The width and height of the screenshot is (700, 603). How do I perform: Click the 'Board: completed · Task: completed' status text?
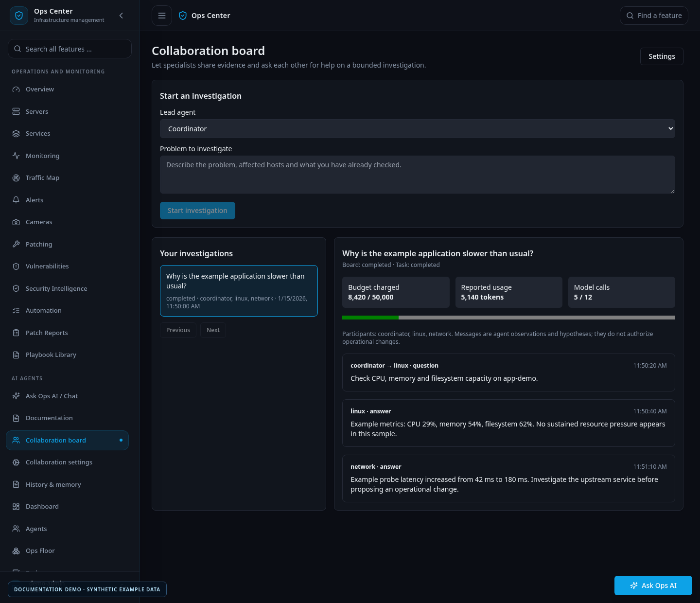[391, 265]
